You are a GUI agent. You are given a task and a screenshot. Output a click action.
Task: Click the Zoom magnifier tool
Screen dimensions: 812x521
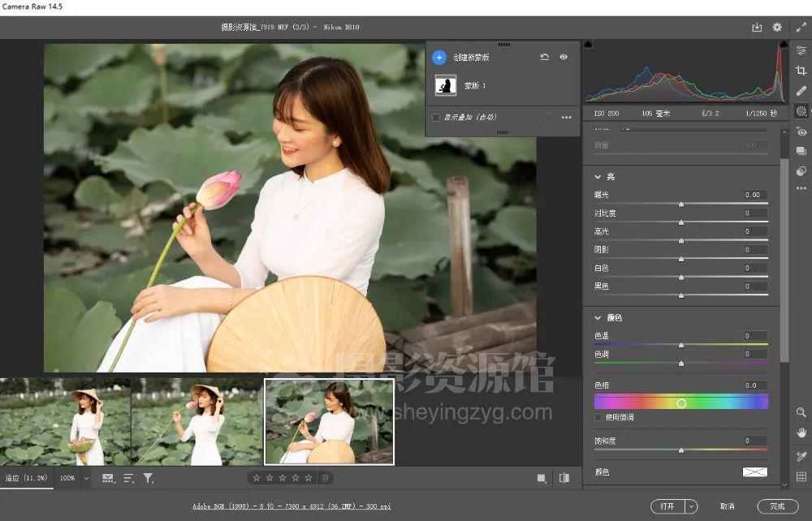click(801, 413)
